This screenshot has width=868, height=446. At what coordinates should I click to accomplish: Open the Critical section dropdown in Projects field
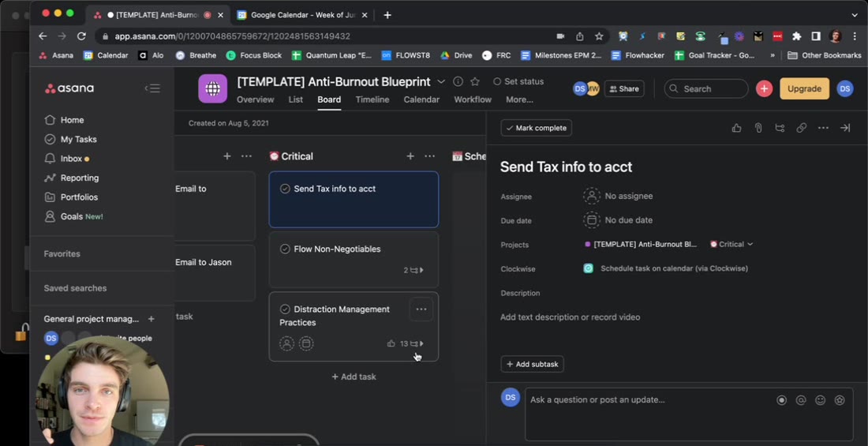click(731, 245)
